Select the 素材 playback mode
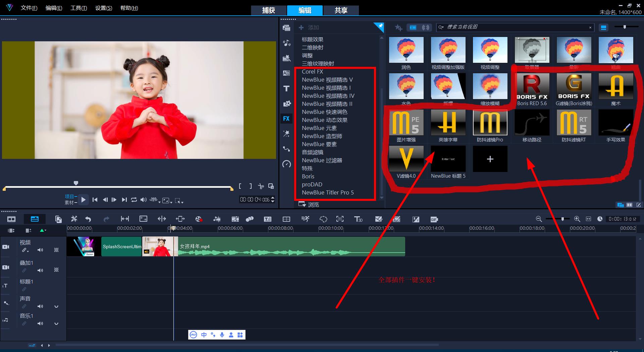Viewport: 644px width, 352px height. point(69,203)
